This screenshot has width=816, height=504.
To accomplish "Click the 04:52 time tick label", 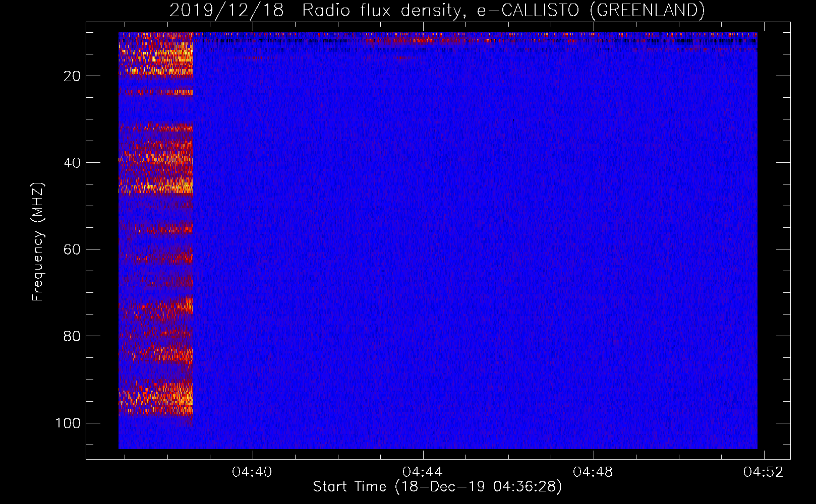I will (x=764, y=472).
